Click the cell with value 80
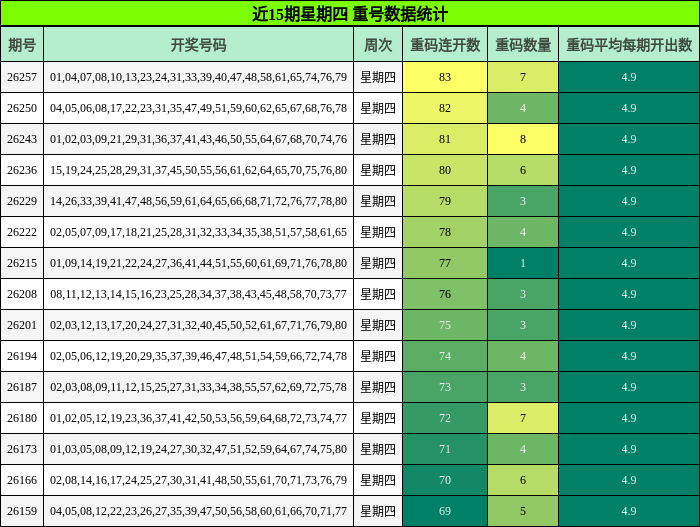Viewport: 700px width, 527px height. (x=445, y=170)
